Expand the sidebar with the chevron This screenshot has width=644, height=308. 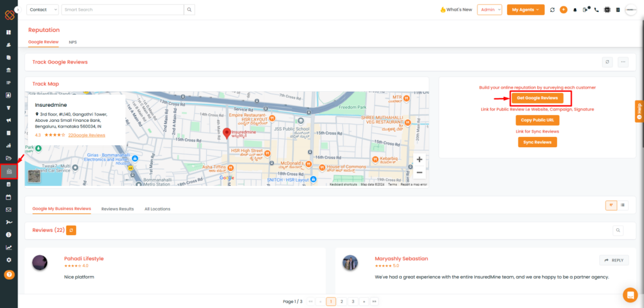(18, 9)
